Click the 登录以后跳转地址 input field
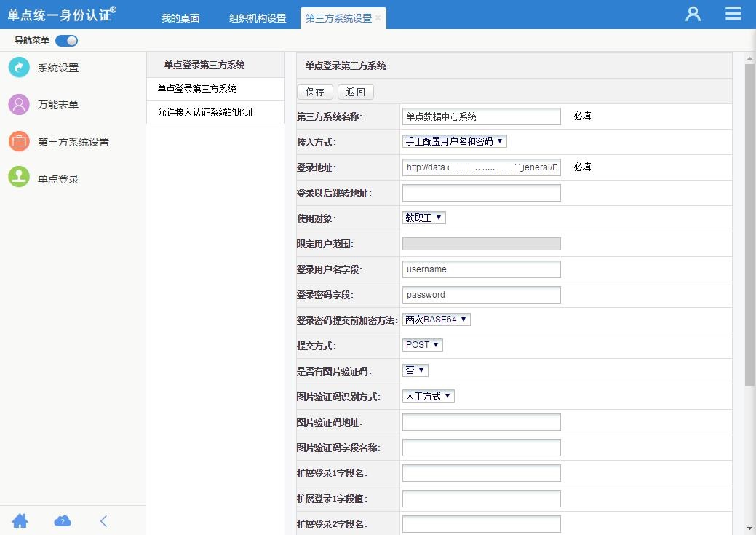The image size is (756, 535). pyautogui.click(x=481, y=193)
